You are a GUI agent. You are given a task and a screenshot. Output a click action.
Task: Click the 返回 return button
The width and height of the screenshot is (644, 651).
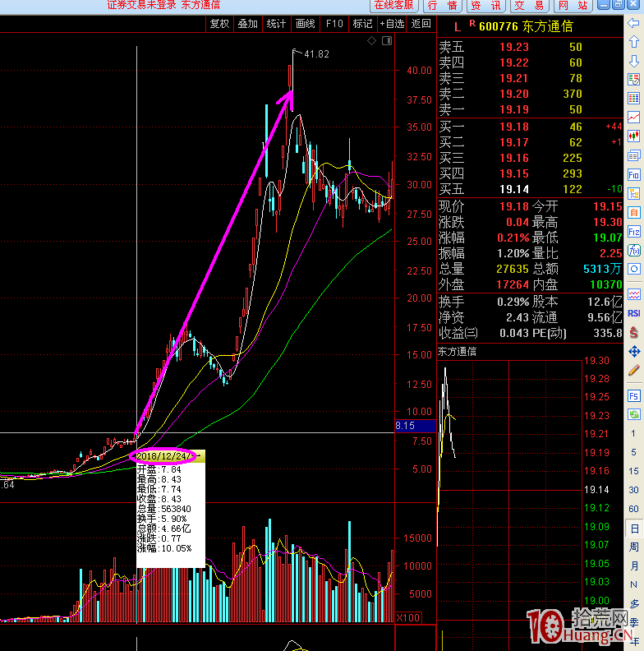pyautogui.click(x=421, y=24)
